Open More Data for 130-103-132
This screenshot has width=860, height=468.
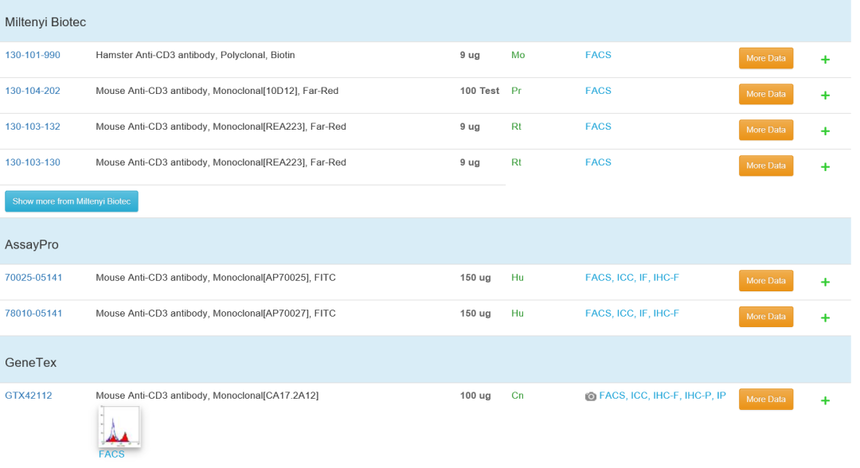765,130
